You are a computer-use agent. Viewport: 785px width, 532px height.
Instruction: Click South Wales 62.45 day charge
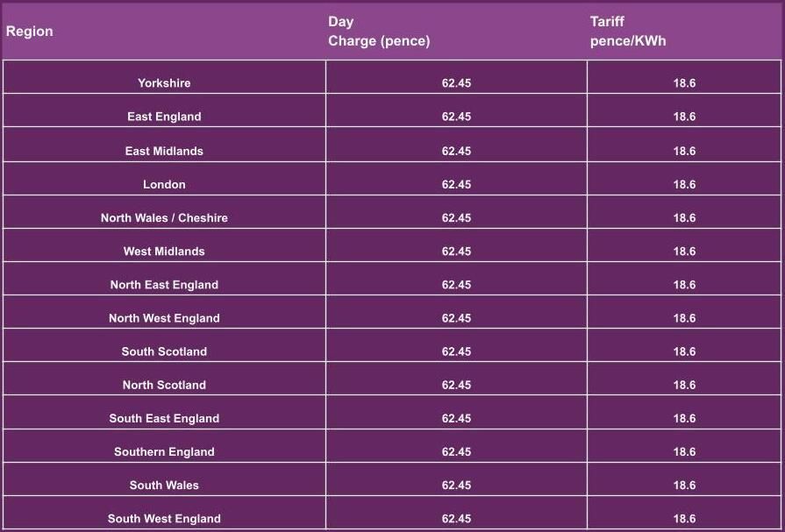pos(456,485)
